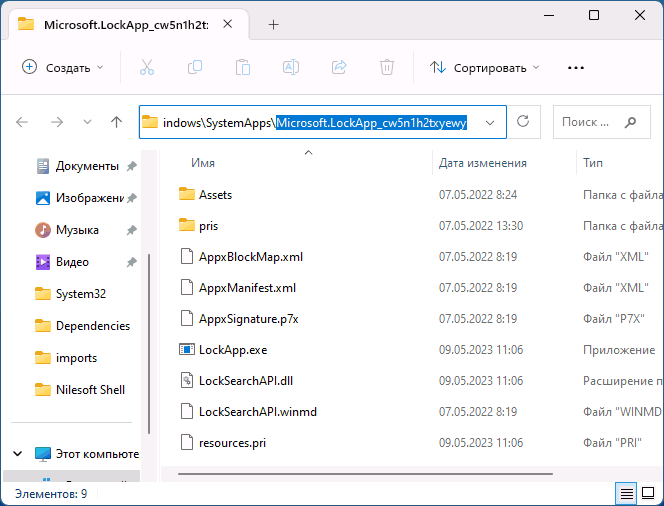Image resolution: width=664 pixels, height=506 pixels.
Task: Unpin Видео via its pin icon
Action: pyautogui.click(x=132, y=262)
